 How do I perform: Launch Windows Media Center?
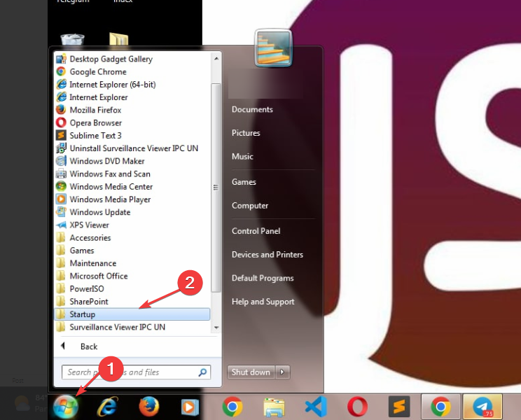coord(132,187)
